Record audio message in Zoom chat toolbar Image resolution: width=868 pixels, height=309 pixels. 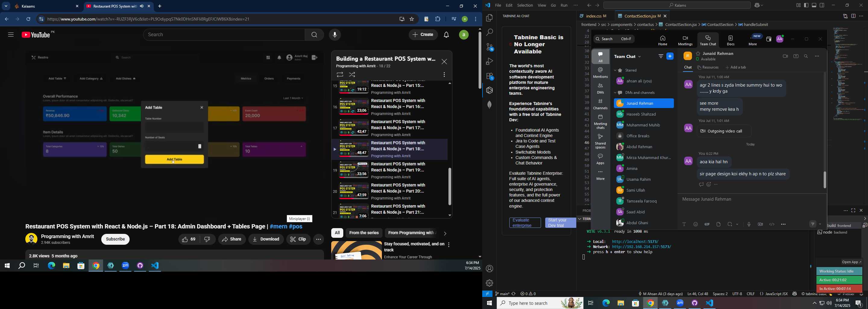(749, 224)
